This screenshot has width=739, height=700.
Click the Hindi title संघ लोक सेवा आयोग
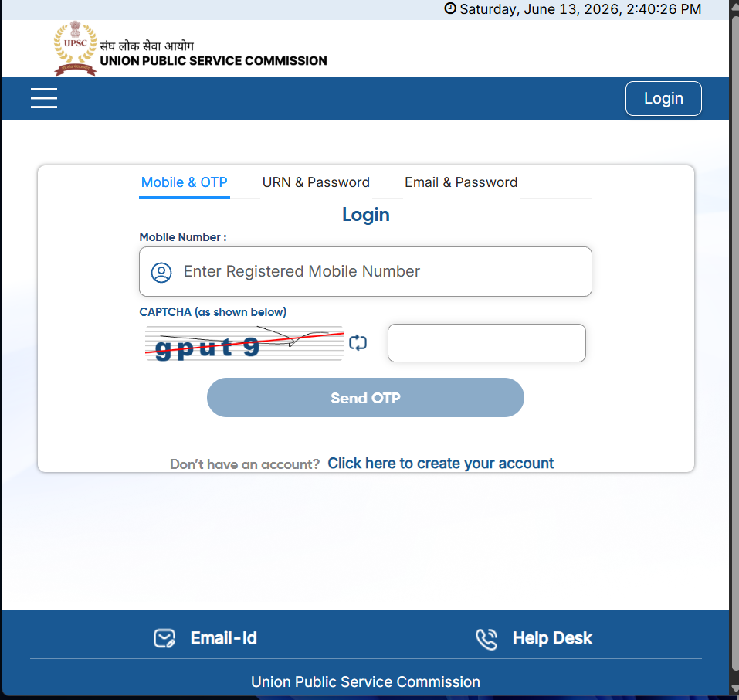point(147,46)
